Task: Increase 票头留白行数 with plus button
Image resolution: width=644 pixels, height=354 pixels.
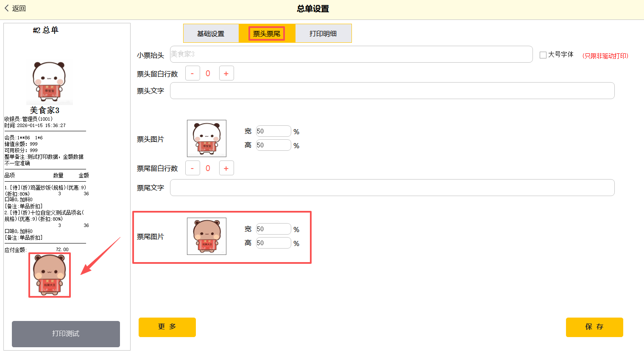Action: click(226, 74)
